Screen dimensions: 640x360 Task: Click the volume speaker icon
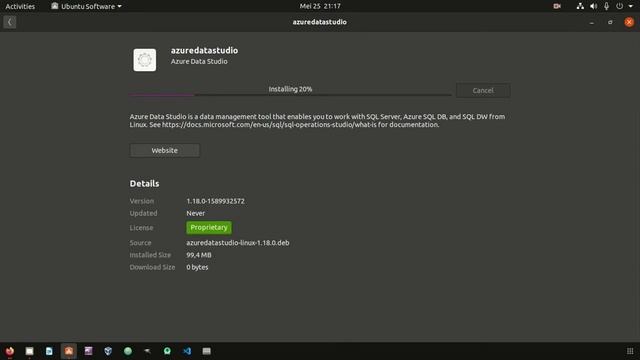593,6
